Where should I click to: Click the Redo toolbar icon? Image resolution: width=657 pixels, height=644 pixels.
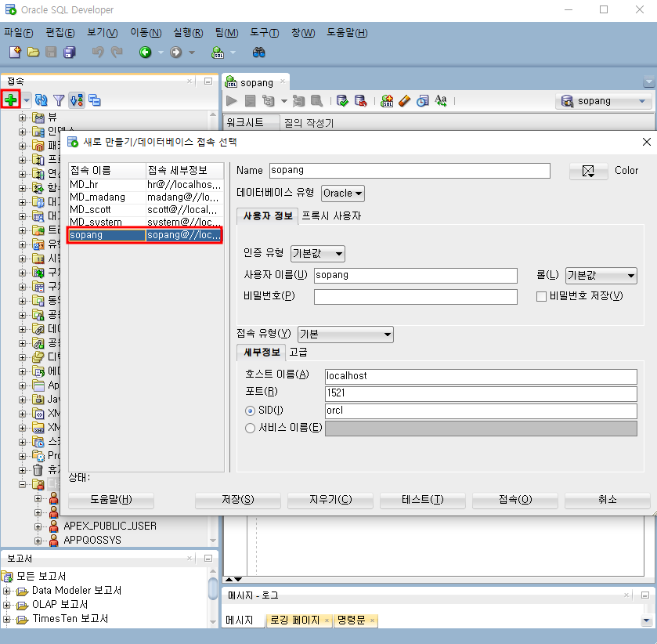(x=117, y=52)
